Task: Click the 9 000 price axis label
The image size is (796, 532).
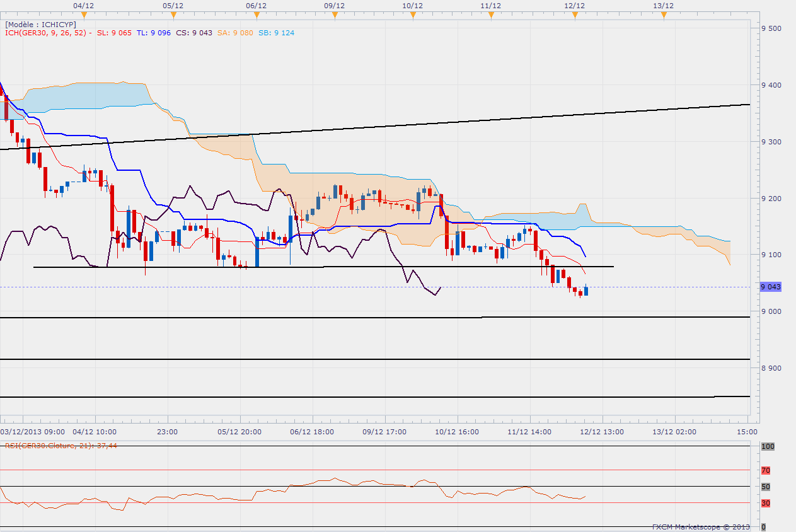Action: 771,311
